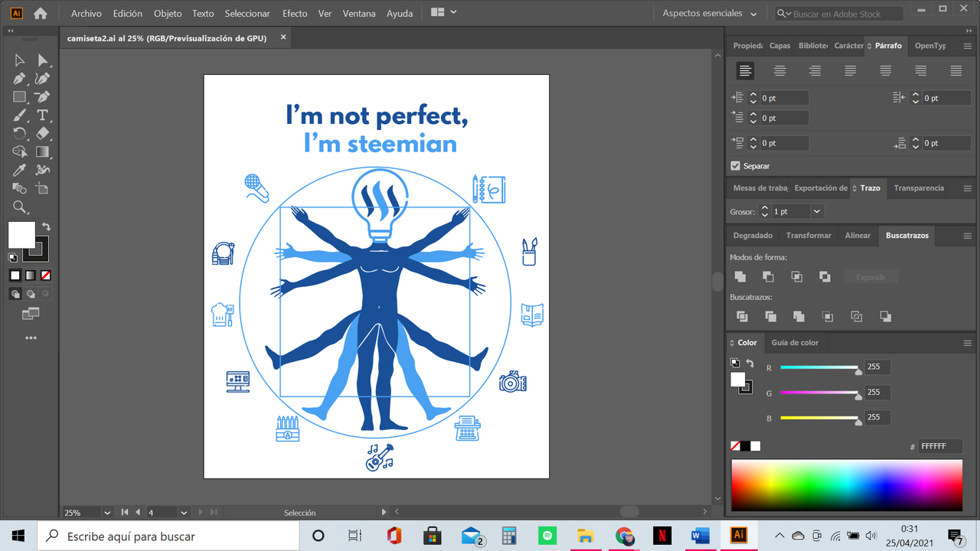Close the camiseta2.ai document tab
This screenshot has height=551, width=980.
pos(283,37)
